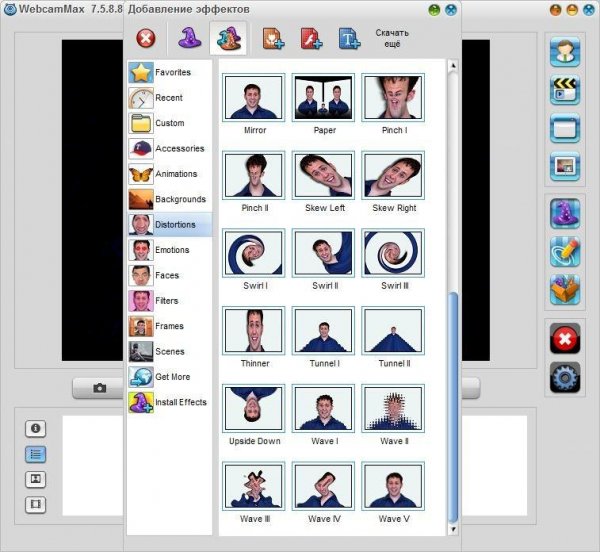Apply the Wave III effect
This screenshot has height=552, width=600.
pos(254,486)
